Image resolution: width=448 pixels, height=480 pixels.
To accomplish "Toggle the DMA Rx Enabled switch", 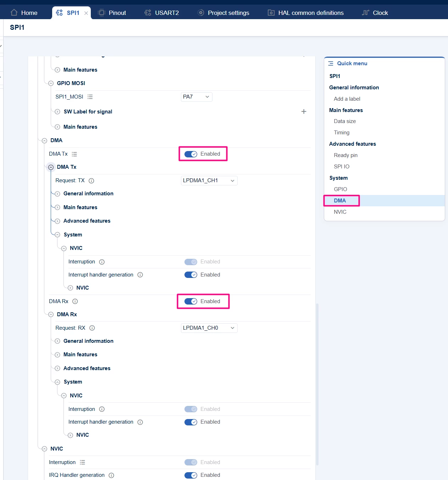I will click(x=191, y=301).
